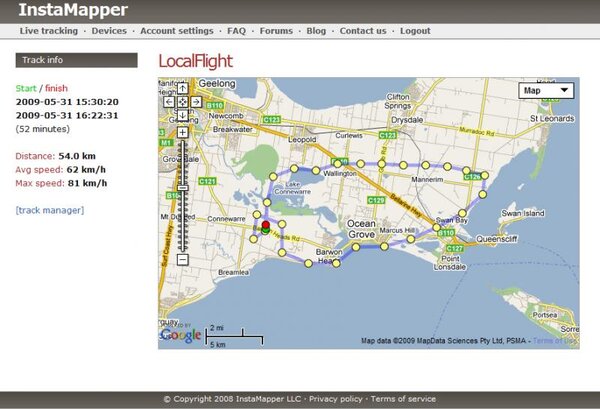Open the Live tracking menu item
This screenshot has height=409, width=600.
49,31
